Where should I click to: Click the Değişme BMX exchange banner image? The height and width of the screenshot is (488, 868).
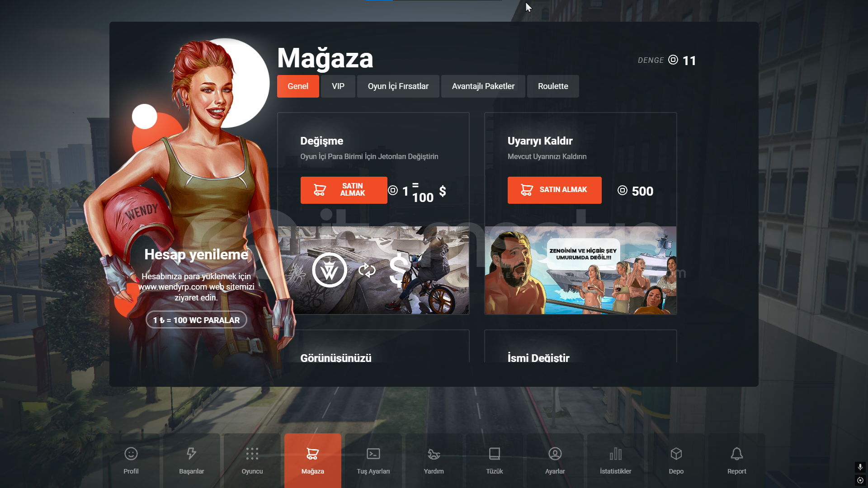tap(373, 270)
